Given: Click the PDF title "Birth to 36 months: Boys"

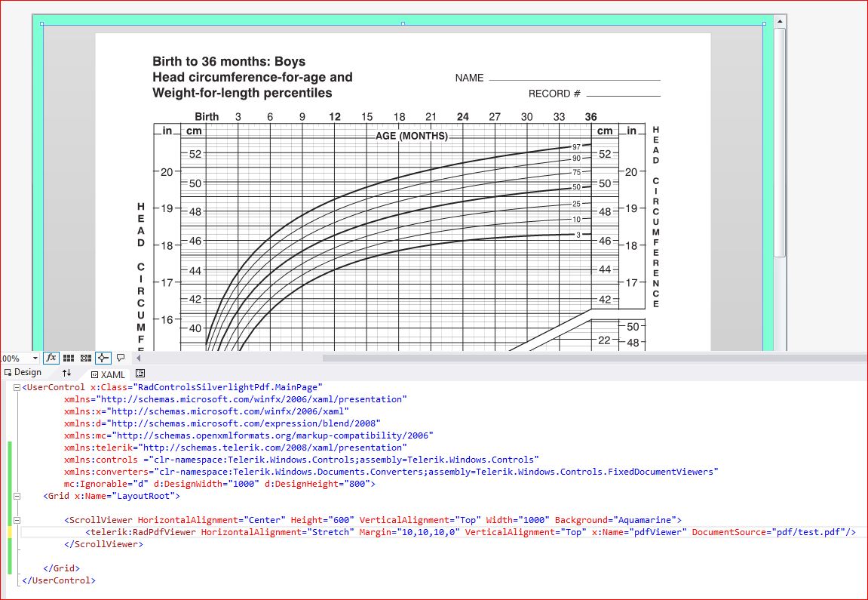Looking at the screenshot, I should 229,61.
